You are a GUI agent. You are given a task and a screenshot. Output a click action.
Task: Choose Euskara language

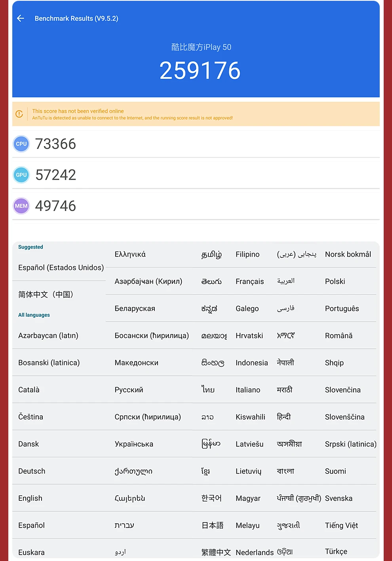click(x=31, y=552)
